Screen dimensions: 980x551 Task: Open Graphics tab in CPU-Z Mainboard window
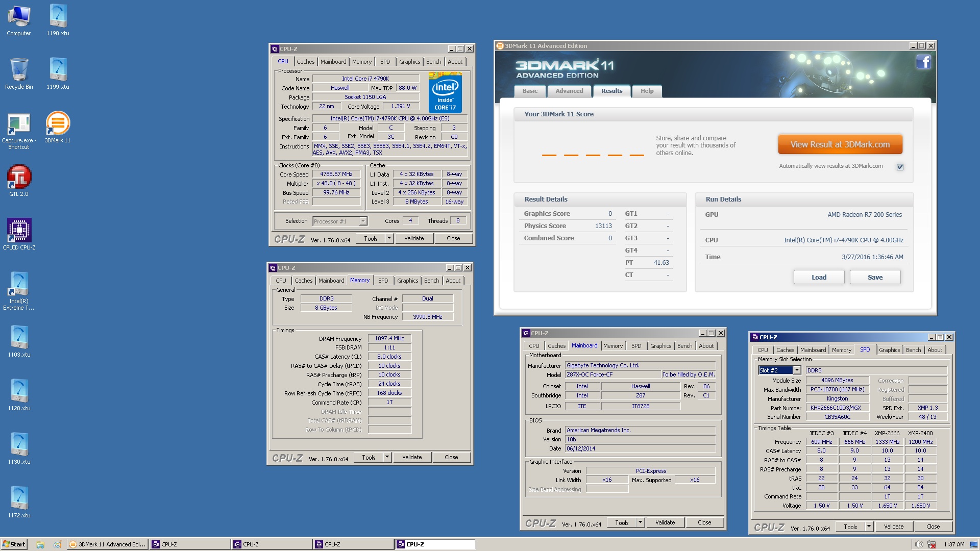[x=660, y=346]
